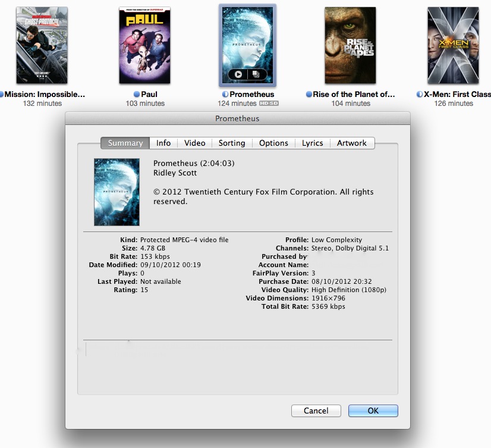Click the Purchase Date value 08/10/2012 20:32
491x448 pixels.
click(x=342, y=281)
